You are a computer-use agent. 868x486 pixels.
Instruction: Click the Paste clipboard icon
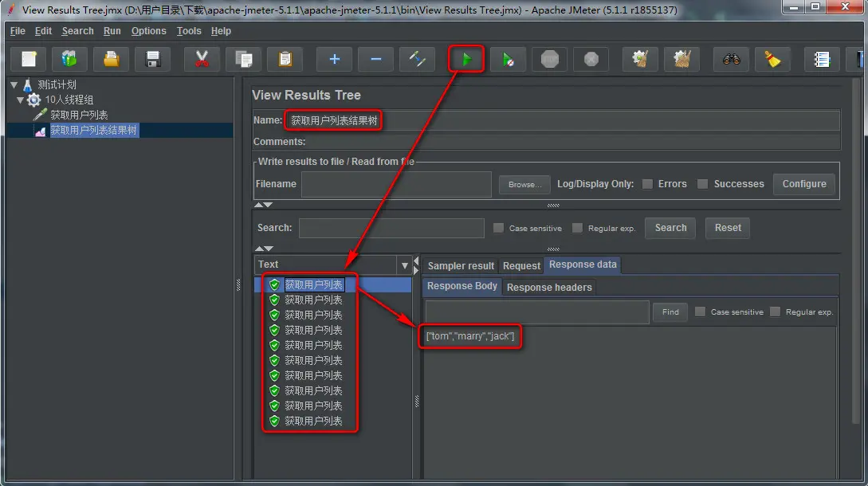tap(285, 59)
